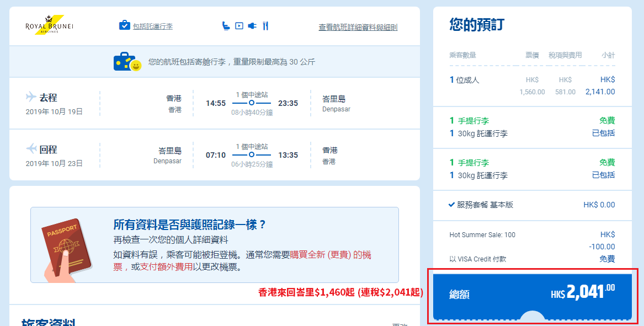
Task: Click the 1 位成人 passenger row
Action: [533, 86]
